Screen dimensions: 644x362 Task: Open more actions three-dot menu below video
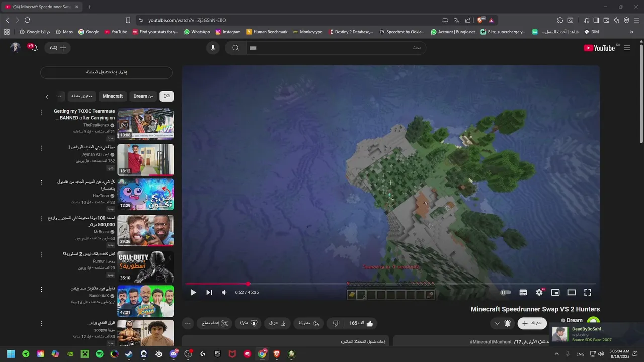pos(188,323)
